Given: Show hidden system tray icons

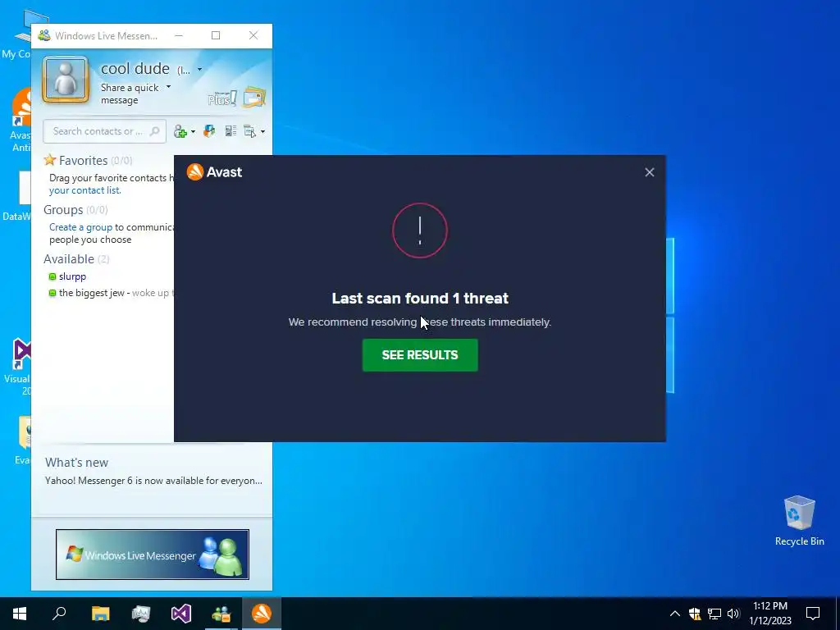Looking at the screenshot, I should [675, 614].
